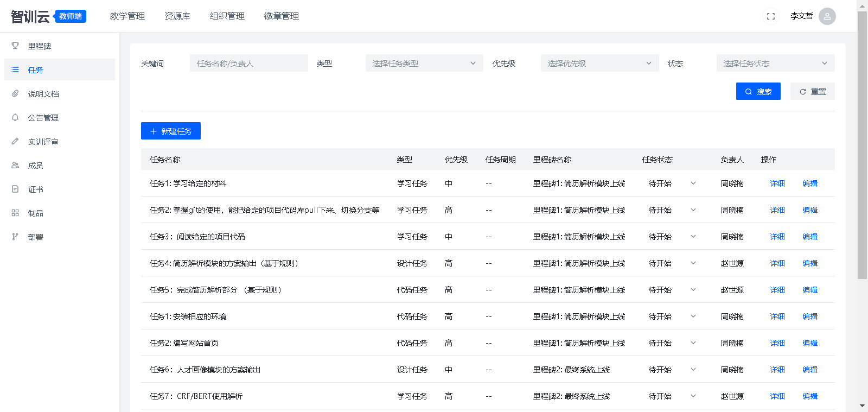Open the 选择任务类型 dropdown
Screen dimensions: 868x412
click(424, 64)
